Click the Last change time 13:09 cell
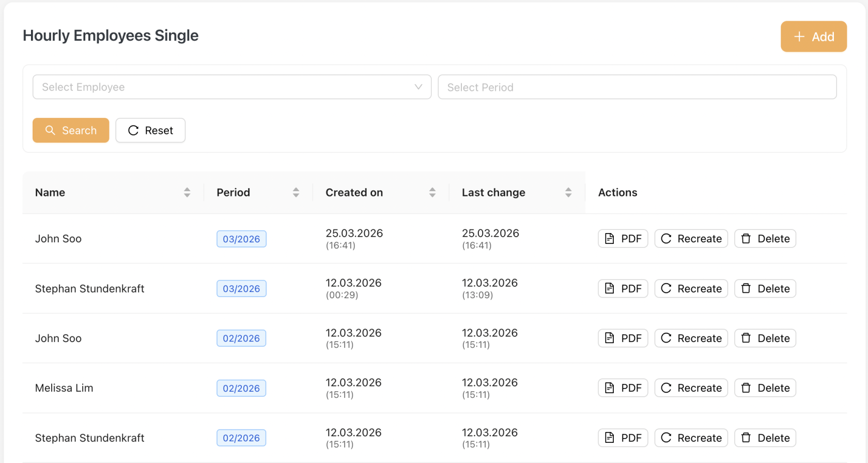868x463 pixels. (x=477, y=295)
